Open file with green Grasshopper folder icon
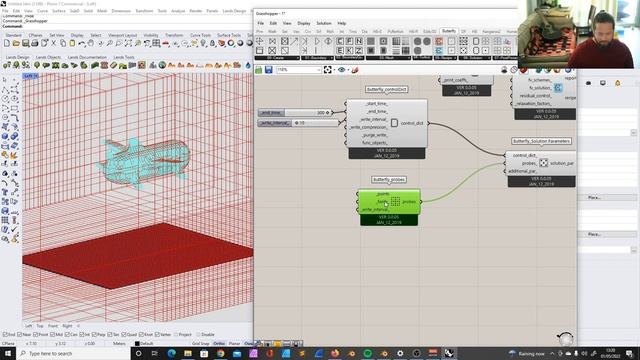Screen dimensions: 640x360 coord(258,70)
